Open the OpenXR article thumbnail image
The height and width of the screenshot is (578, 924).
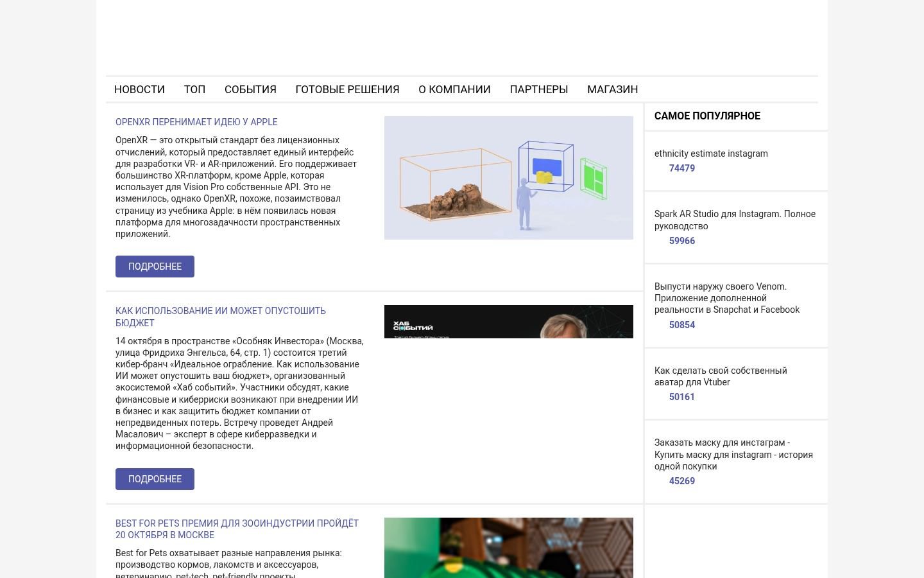(509, 178)
